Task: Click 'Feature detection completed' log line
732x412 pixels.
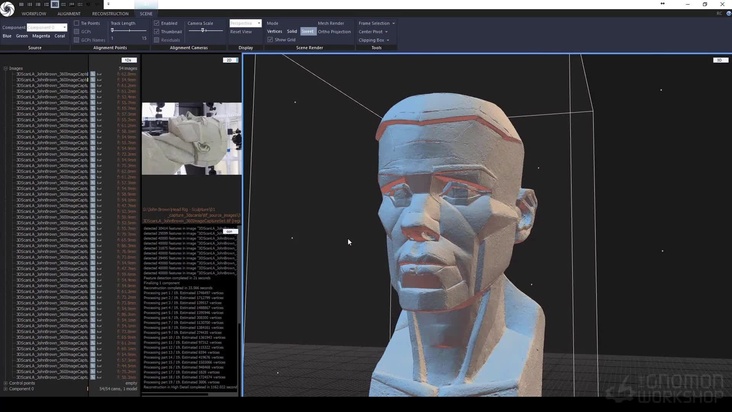Action: 177,278
